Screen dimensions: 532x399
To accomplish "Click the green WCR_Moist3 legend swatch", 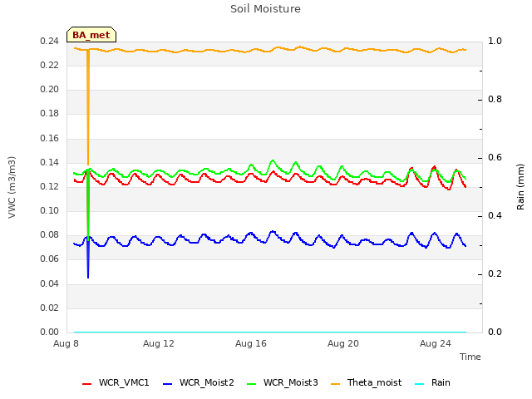I will tap(251, 384).
